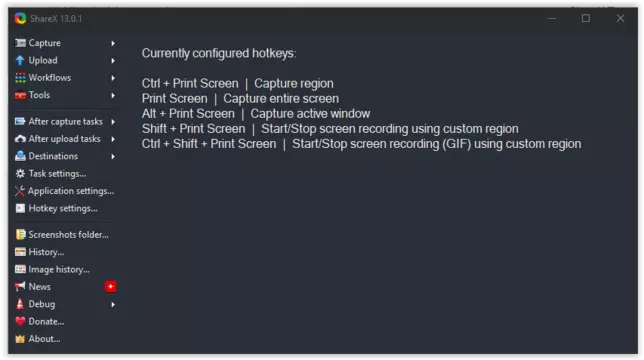Open the History window
This screenshot has width=644, height=360.
[x=39, y=252]
